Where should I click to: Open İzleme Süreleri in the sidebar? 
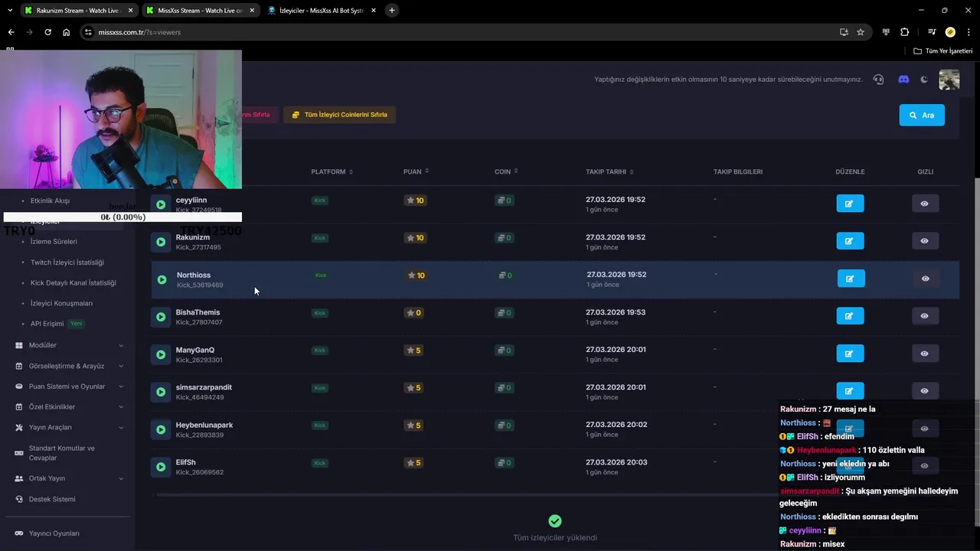(x=54, y=242)
